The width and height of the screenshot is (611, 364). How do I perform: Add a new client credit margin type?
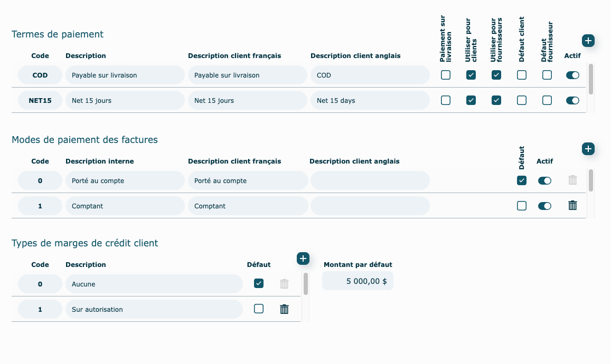pyautogui.click(x=303, y=258)
